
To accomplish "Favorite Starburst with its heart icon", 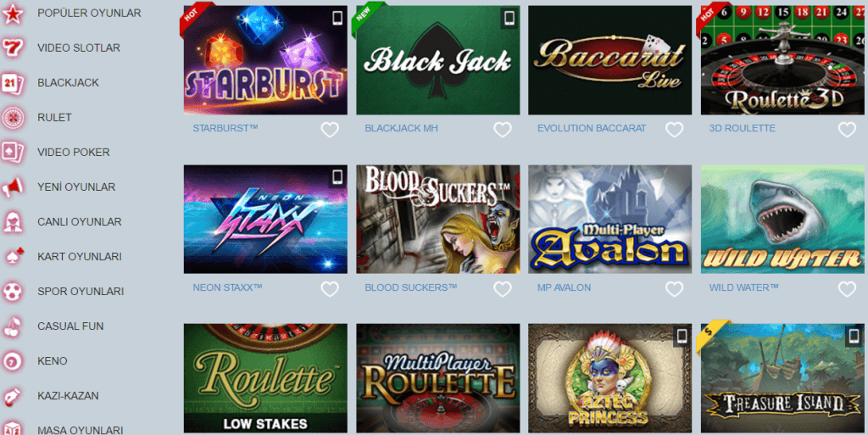I will [330, 130].
